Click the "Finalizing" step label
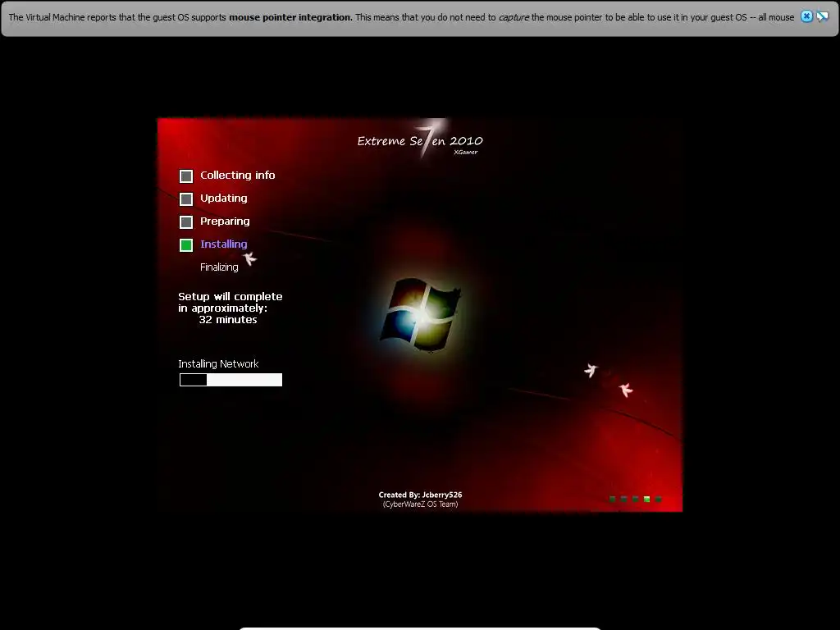Viewport: 840px width, 630px height. point(219,267)
